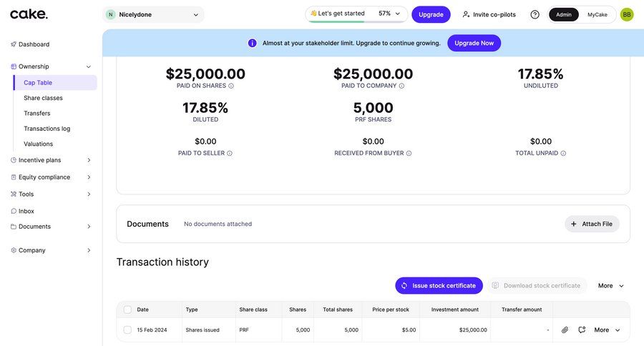
Task: Click the Upgrade Now banner button
Action: tap(474, 43)
